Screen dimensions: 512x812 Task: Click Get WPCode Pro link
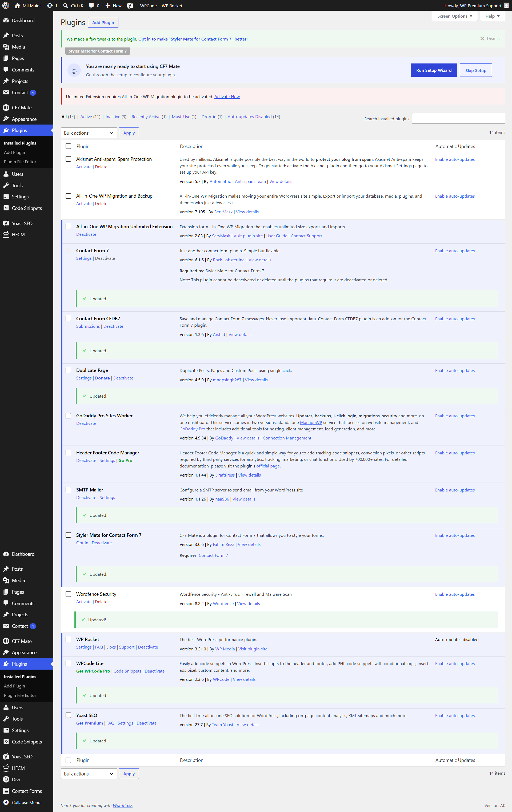click(93, 671)
